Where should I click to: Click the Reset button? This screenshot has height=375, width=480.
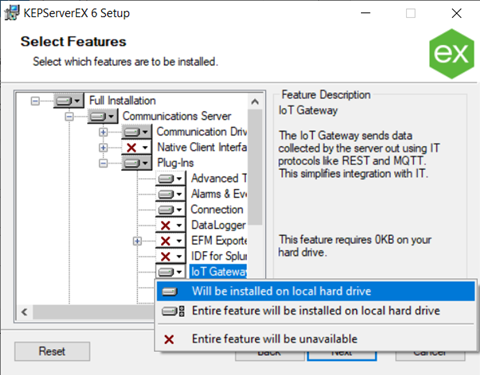click(x=52, y=351)
